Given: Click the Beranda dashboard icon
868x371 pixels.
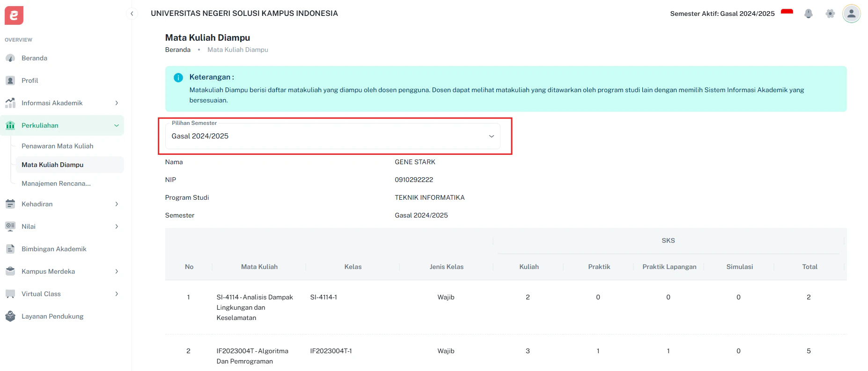Looking at the screenshot, I should tap(10, 58).
